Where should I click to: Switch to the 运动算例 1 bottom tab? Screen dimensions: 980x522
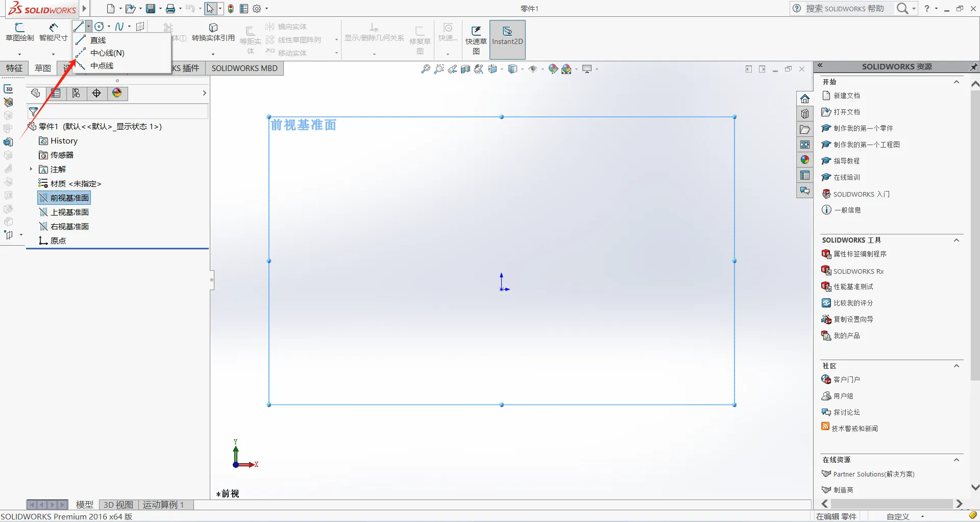point(163,505)
